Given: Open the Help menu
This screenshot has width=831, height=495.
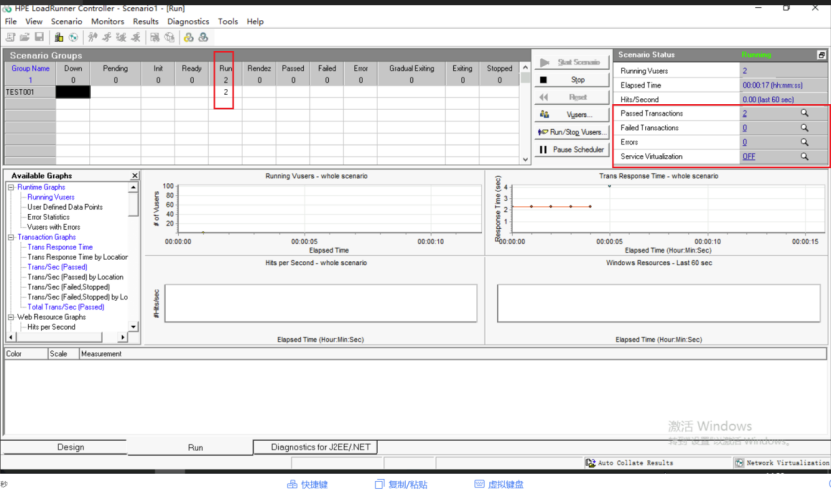Looking at the screenshot, I should [x=255, y=21].
